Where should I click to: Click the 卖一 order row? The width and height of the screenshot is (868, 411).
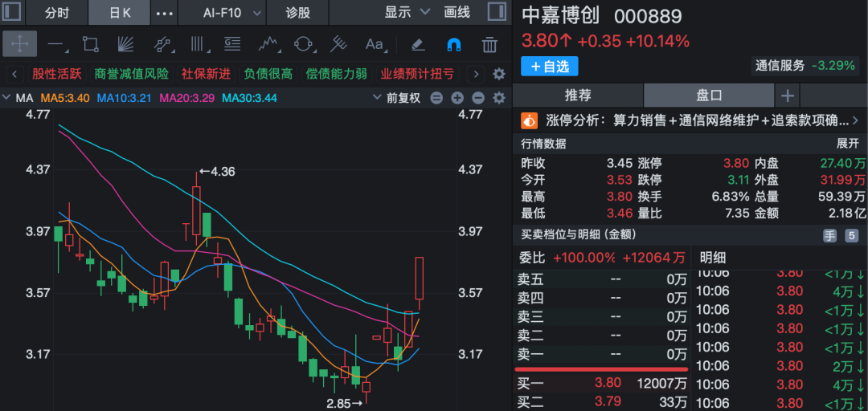coord(601,354)
